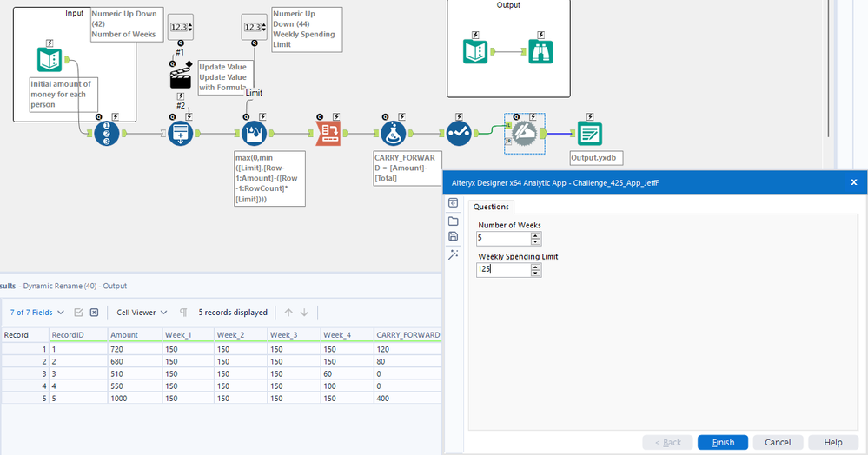Click the Week_4 column header
The image size is (868, 455).
[347, 335]
